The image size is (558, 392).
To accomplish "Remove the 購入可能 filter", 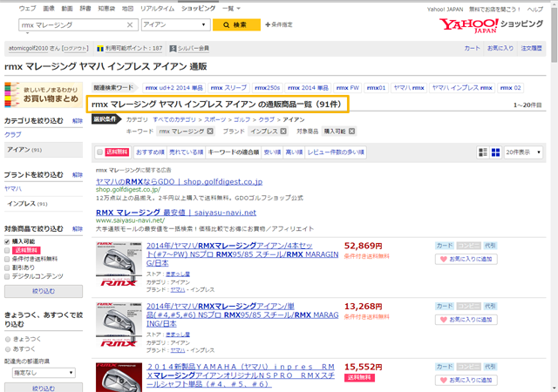I will click(351, 132).
